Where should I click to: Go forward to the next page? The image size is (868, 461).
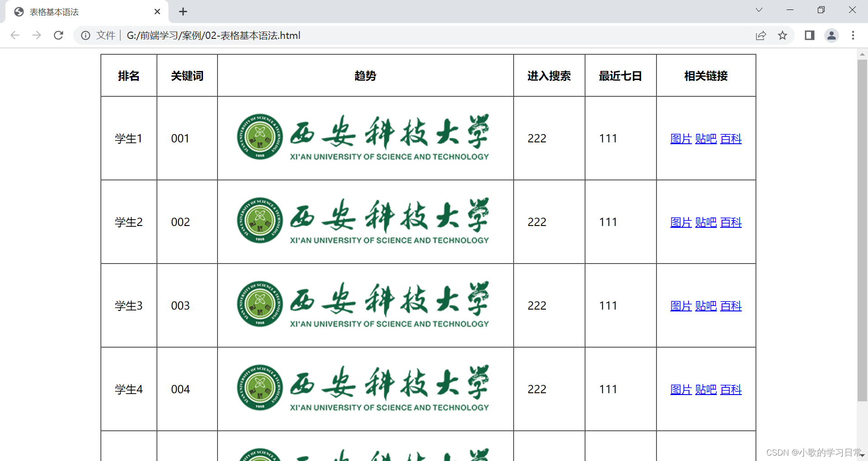pyautogui.click(x=37, y=35)
